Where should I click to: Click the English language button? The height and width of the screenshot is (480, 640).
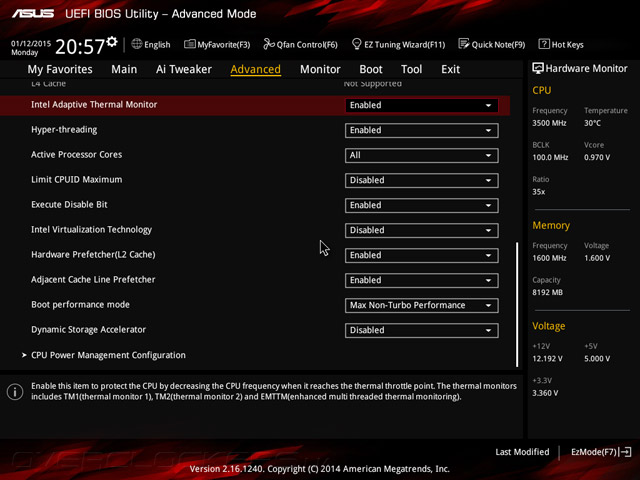151,44
